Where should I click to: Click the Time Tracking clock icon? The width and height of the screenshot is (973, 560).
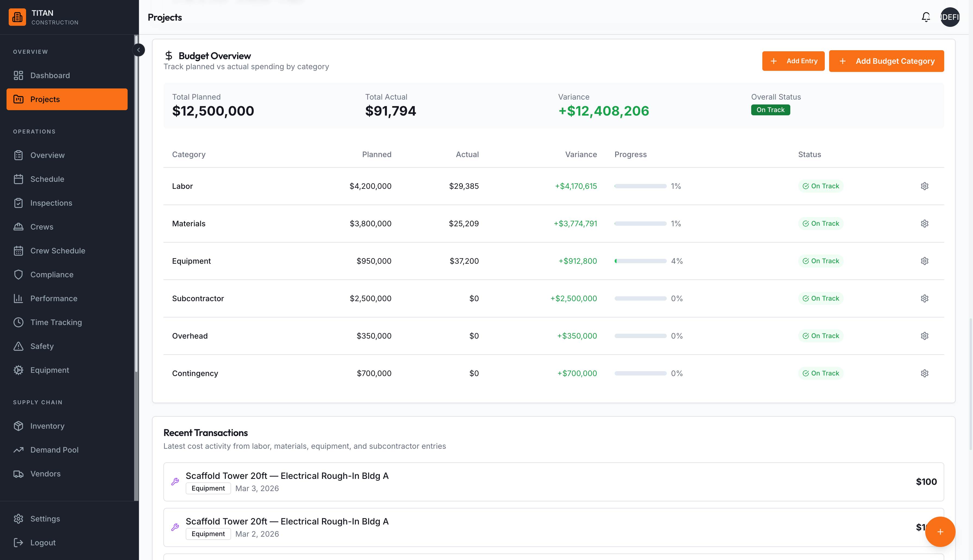click(x=18, y=322)
